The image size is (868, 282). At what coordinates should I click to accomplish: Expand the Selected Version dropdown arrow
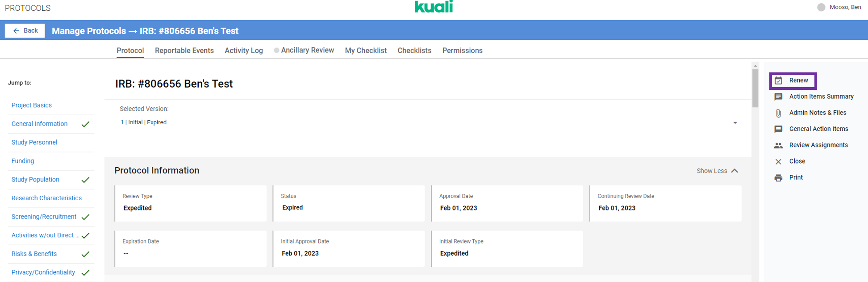pyautogui.click(x=735, y=123)
